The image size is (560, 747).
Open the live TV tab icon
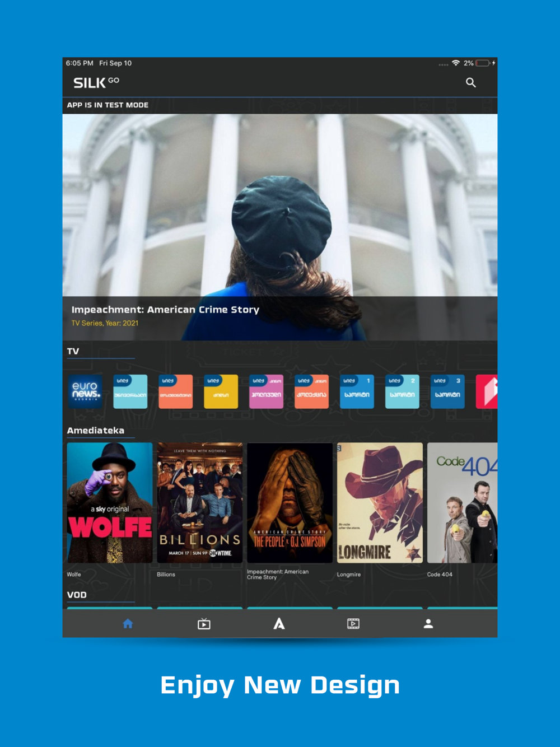(x=204, y=623)
